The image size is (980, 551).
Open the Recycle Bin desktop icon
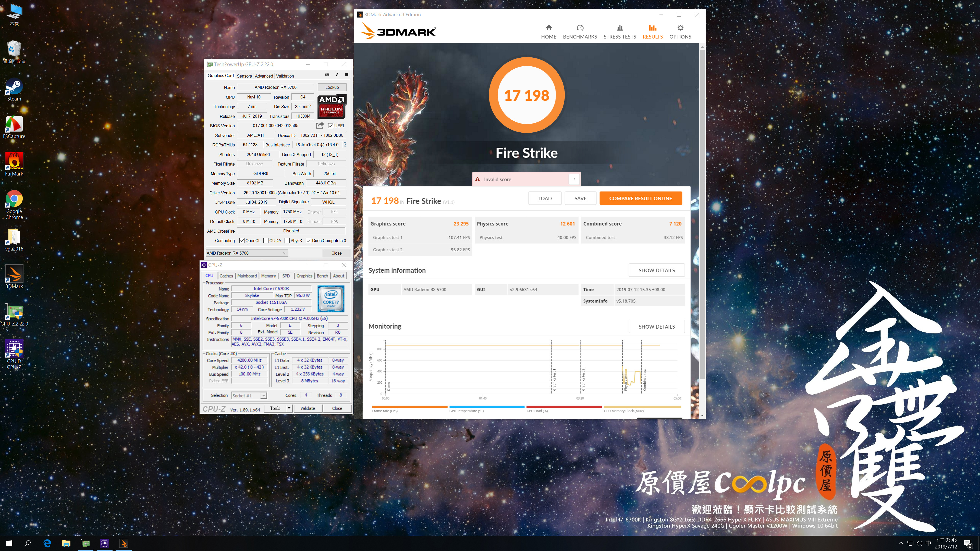coord(14,52)
